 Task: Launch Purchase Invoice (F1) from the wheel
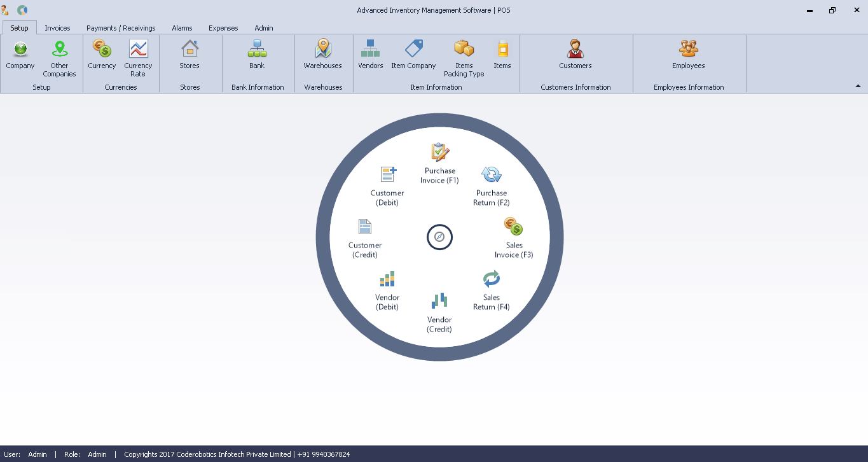440,153
